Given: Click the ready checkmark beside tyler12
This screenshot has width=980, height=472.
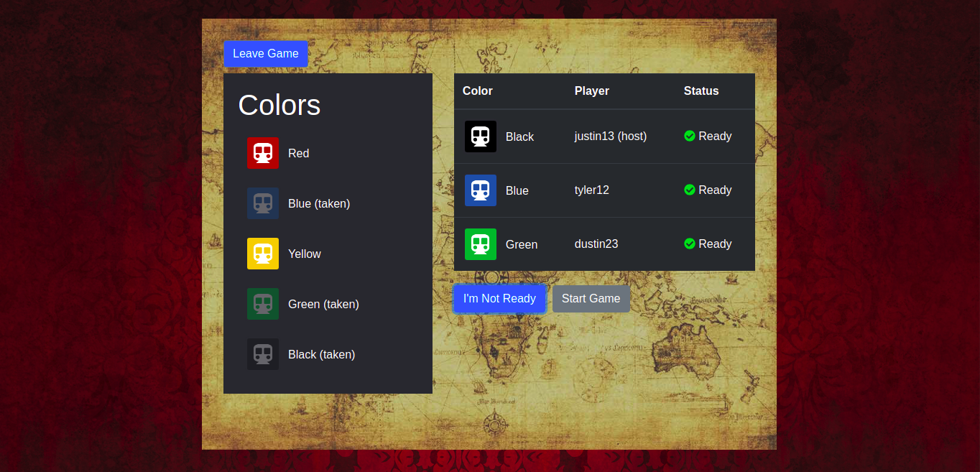Looking at the screenshot, I should coord(690,190).
